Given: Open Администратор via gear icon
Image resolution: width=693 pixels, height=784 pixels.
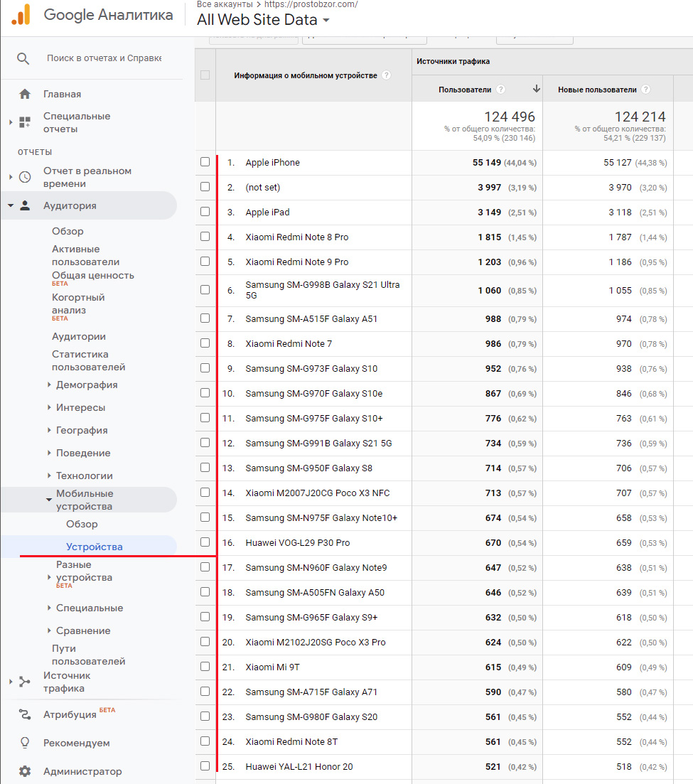Looking at the screenshot, I should click(x=25, y=771).
